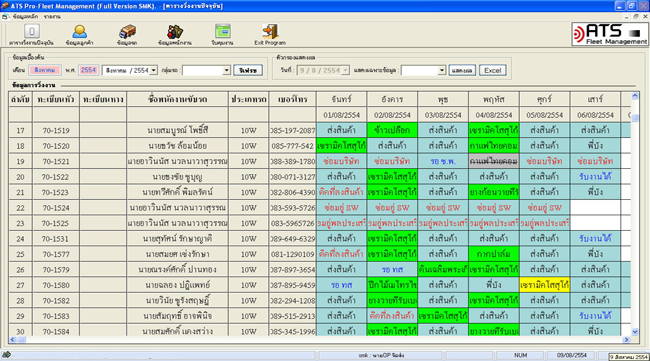Click the รีเฟรช refresh button
Screen dimensions: 650x361
click(x=248, y=70)
